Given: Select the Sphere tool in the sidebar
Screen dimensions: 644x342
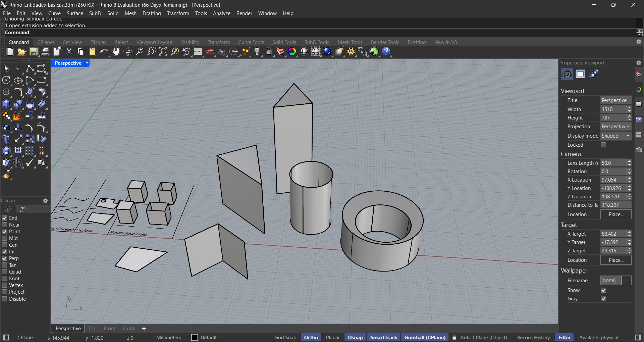Looking at the screenshot, I should (x=18, y=104).
